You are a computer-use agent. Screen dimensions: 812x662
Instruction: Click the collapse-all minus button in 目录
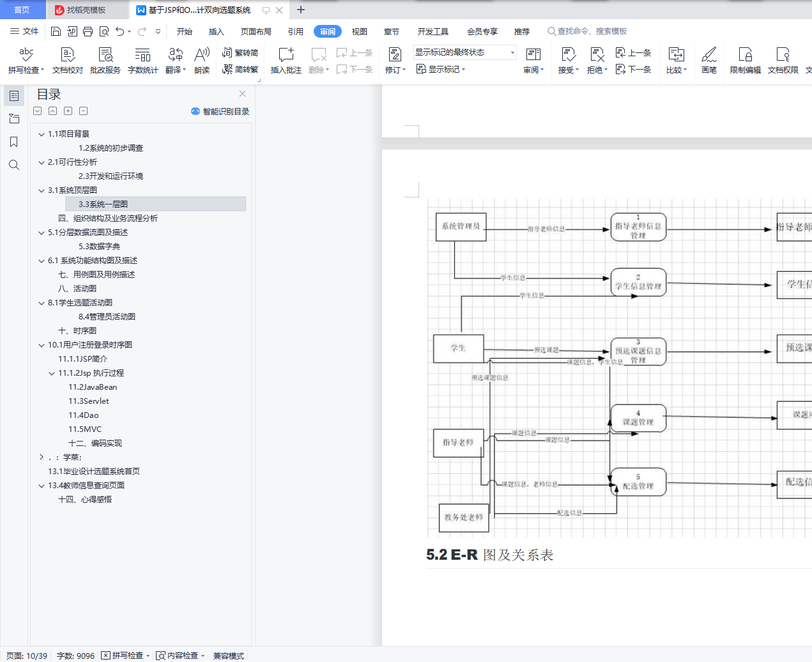[x=83, y=111]
